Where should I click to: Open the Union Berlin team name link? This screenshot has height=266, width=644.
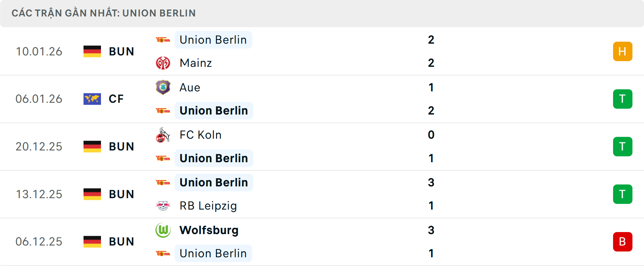[x=213, y=40]
